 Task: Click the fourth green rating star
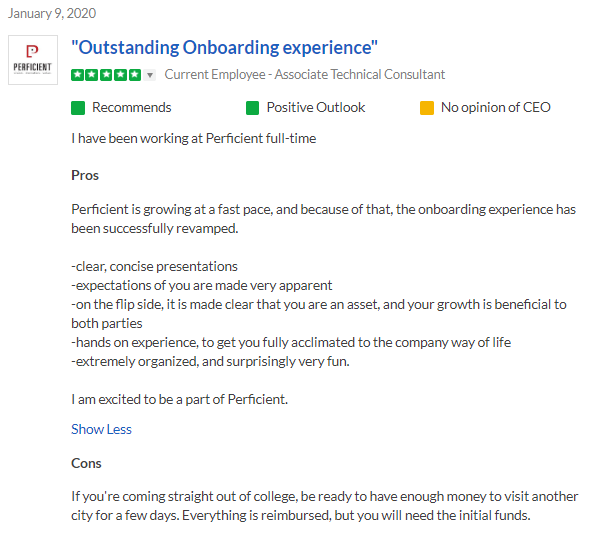(120, 75)
